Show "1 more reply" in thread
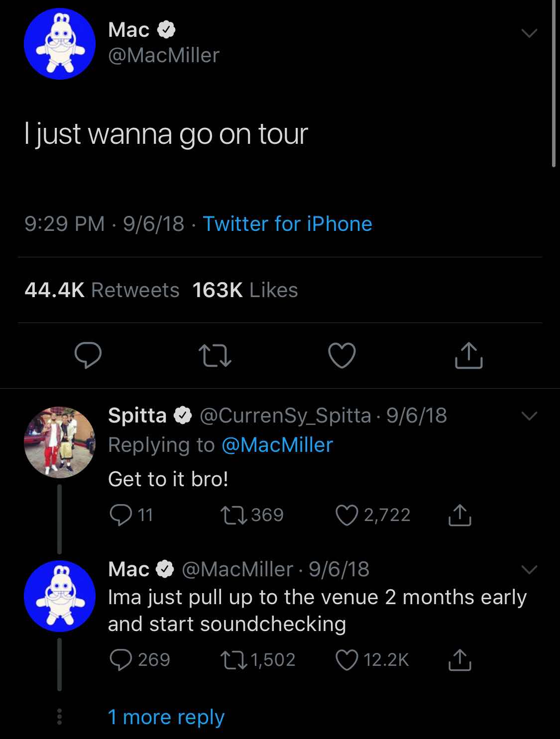Screen dimensions: 560x739 tap(166, 717)
